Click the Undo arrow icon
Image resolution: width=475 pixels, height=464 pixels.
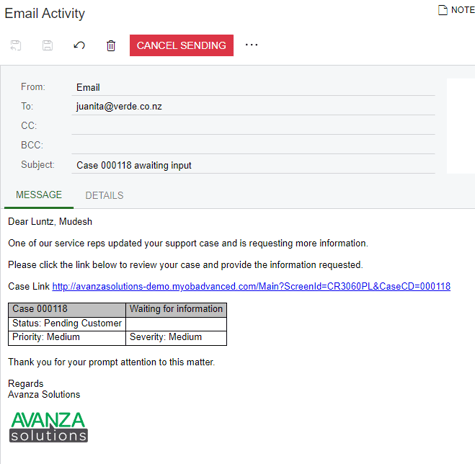click(x=79, y=45)
